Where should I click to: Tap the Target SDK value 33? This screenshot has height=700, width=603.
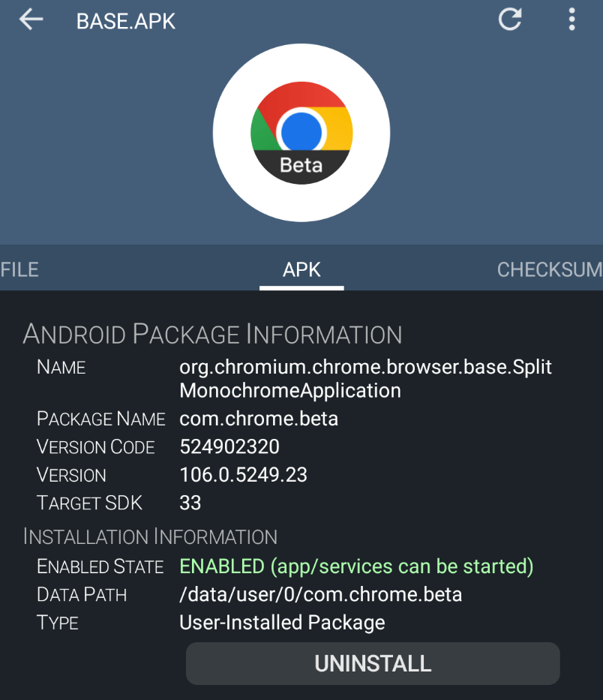click(x=190, y=503)
